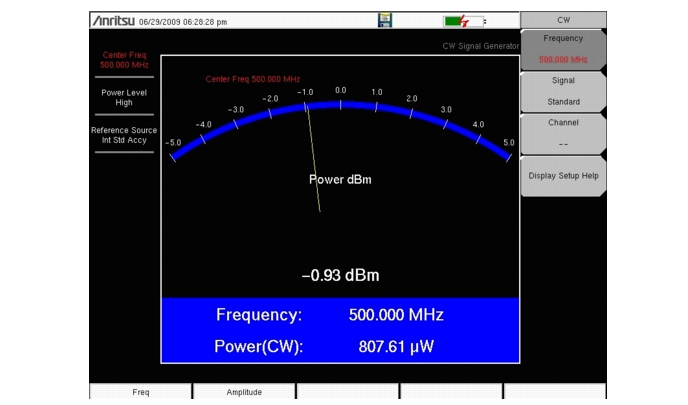Screen dimensions: 688x405
Task: Click the battery charging status icon
Action: (464, 21)
